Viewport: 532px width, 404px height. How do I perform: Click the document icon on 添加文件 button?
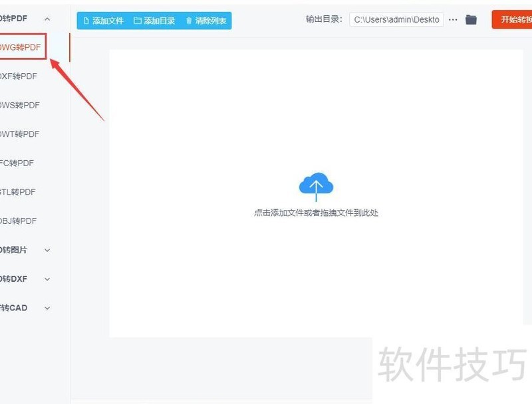tap(86, 20)
